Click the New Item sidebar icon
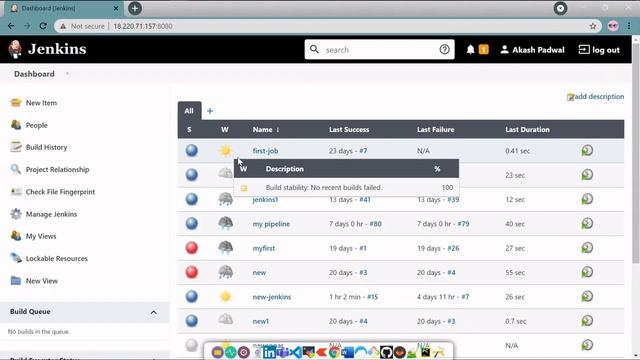 [16, 102]
